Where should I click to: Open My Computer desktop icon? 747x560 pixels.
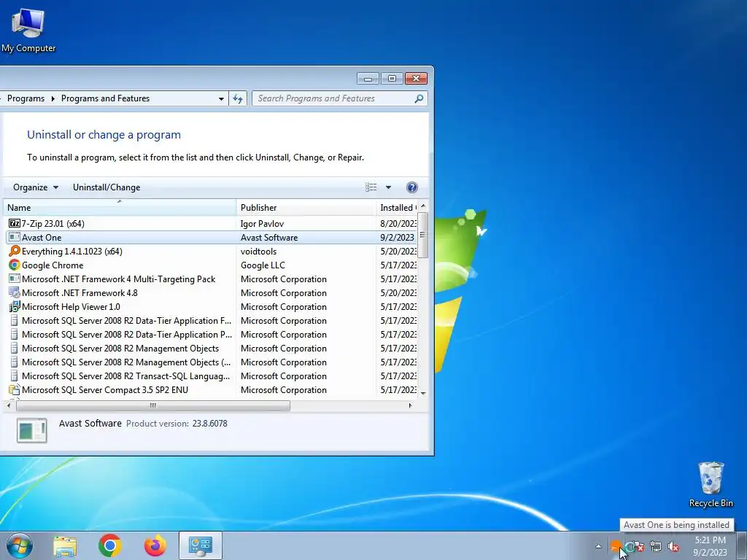[28, 29]
